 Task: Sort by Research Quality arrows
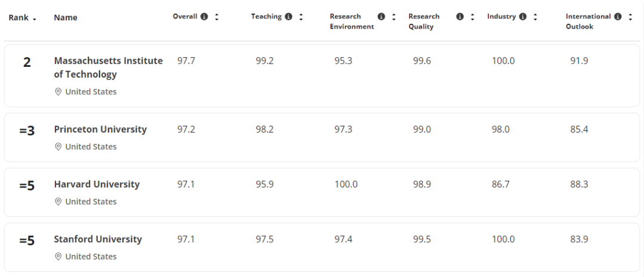click(472, 17)
